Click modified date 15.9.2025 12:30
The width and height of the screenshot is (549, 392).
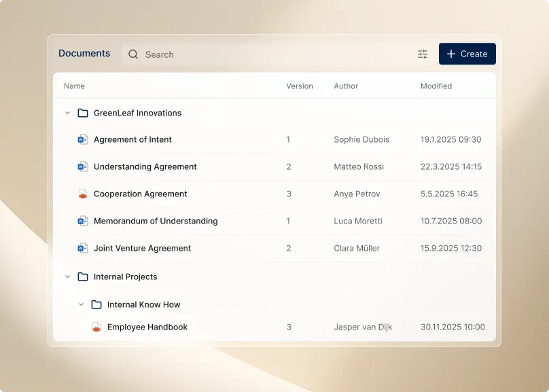pyautogui.click(x=451, y=248)
